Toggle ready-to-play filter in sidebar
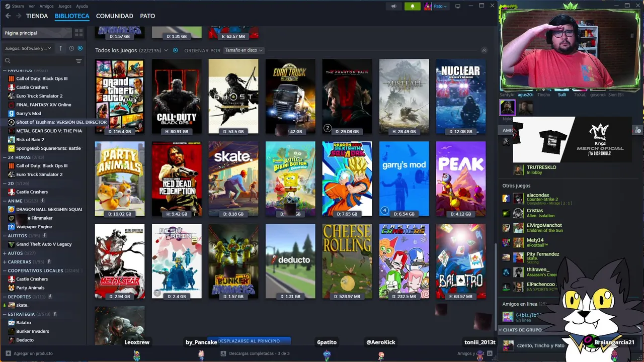The height and width of the screenshot is (362, 644). 80,48
